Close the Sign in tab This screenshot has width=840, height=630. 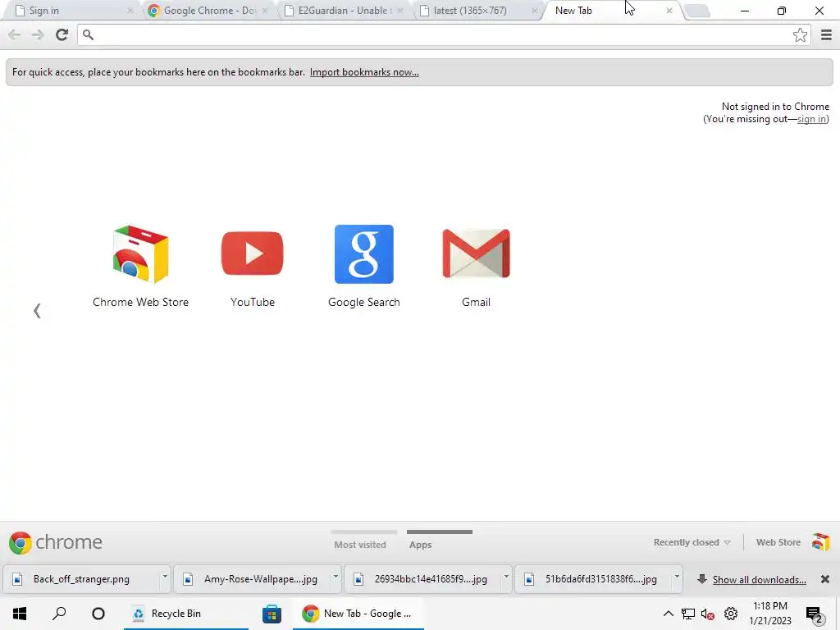[130, 11]
